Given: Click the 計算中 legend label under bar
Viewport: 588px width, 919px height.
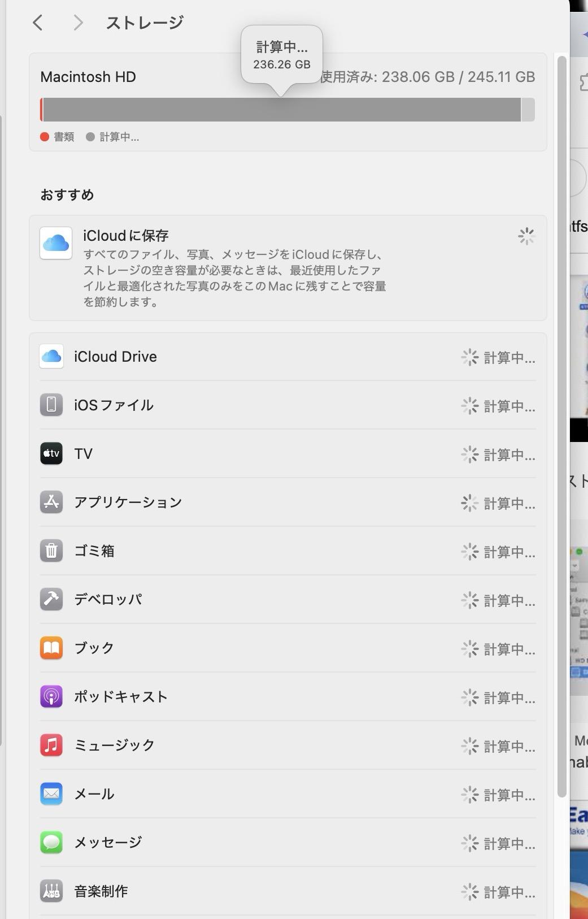Looking at the screenshot, I should 119,137.
